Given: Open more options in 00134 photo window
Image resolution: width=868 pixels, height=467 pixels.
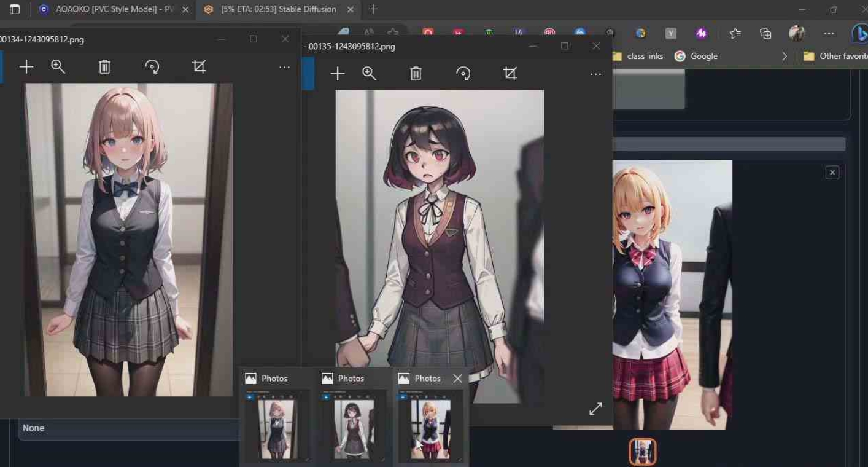Looking at the screenshot, I should click(x=284, y=66).
